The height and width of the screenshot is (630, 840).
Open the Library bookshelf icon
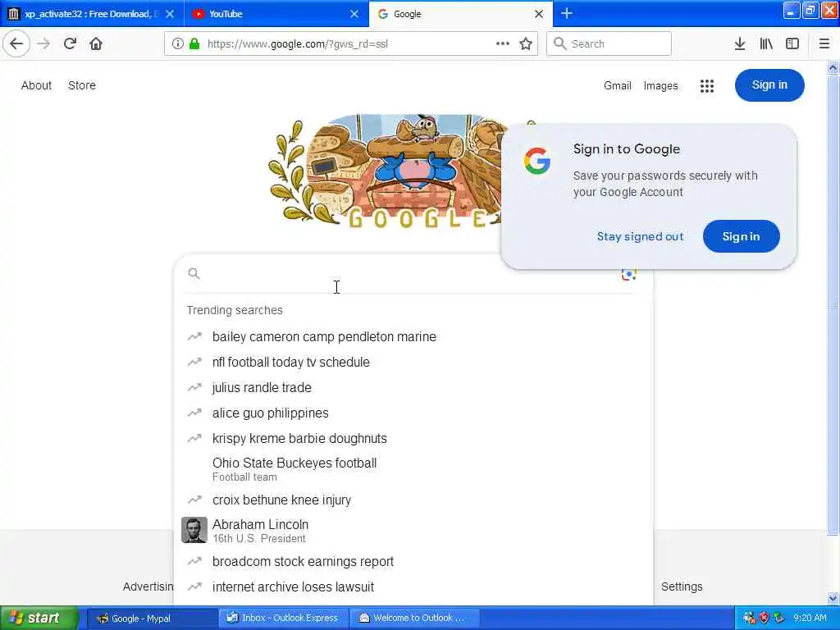click(x=766, y=43)
